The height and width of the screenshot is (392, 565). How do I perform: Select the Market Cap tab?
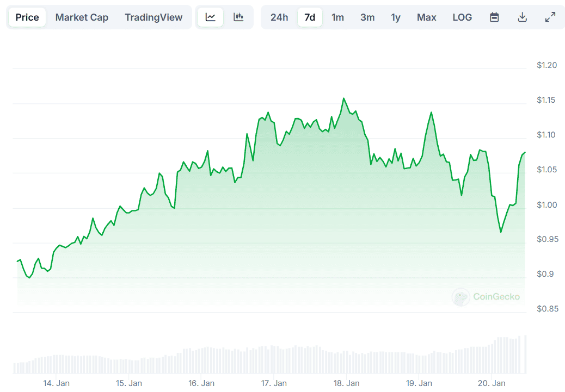[82, 17]
